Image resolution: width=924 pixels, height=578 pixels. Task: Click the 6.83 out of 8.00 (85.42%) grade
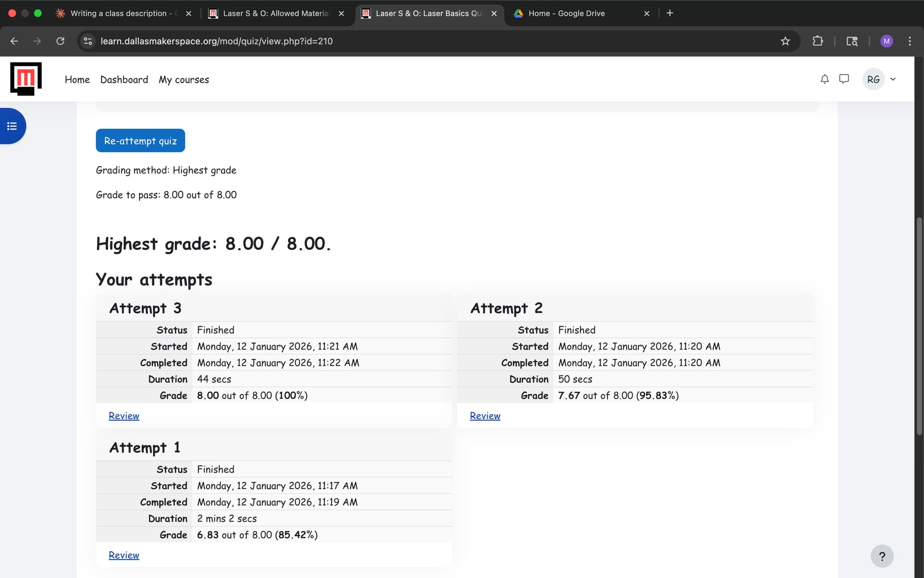coord(257,535)
